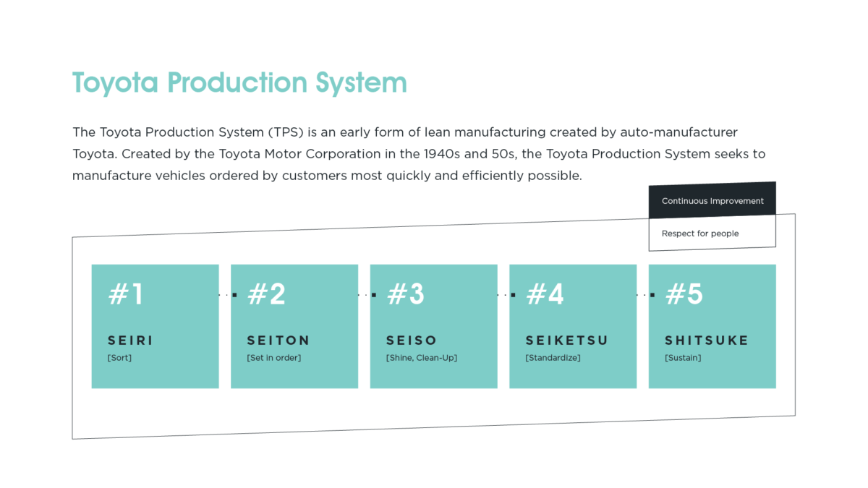Toggle the Continuous Improvement dark label
The image size is (868, 488).
[712, 200]
